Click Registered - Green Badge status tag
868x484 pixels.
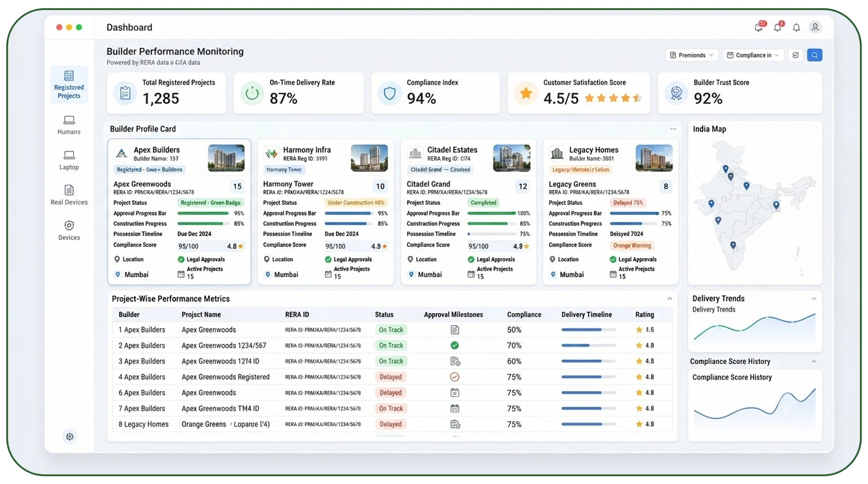210,203
